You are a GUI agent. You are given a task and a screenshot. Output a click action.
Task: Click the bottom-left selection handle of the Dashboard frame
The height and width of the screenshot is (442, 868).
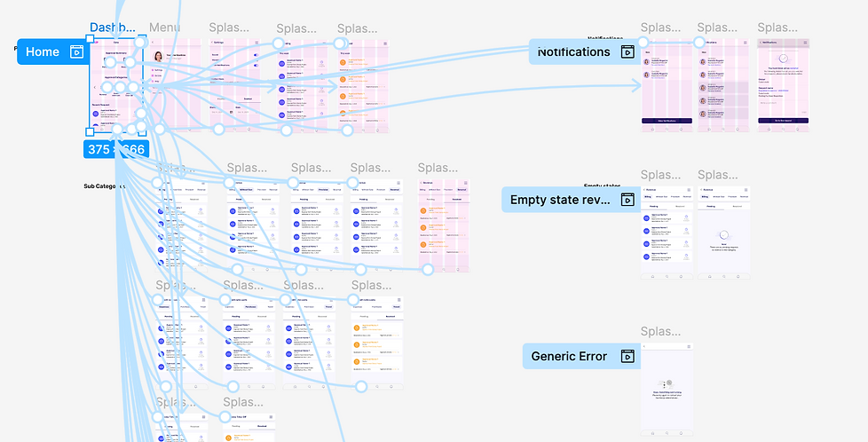(x=90, y=132)
